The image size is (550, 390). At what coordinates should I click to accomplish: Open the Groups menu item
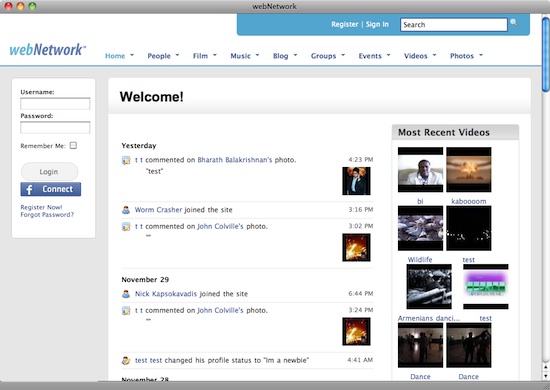pos(323,56)
